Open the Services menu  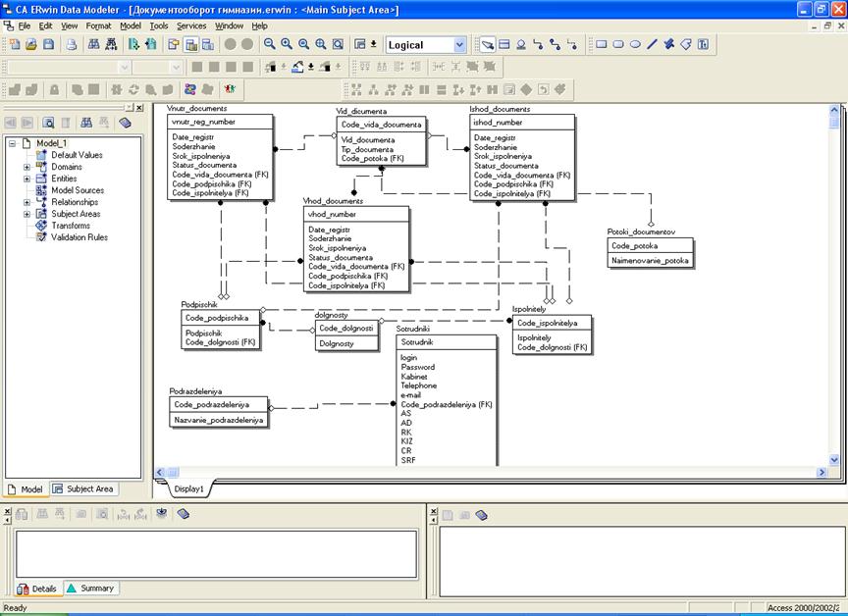[x=191, y=26]
